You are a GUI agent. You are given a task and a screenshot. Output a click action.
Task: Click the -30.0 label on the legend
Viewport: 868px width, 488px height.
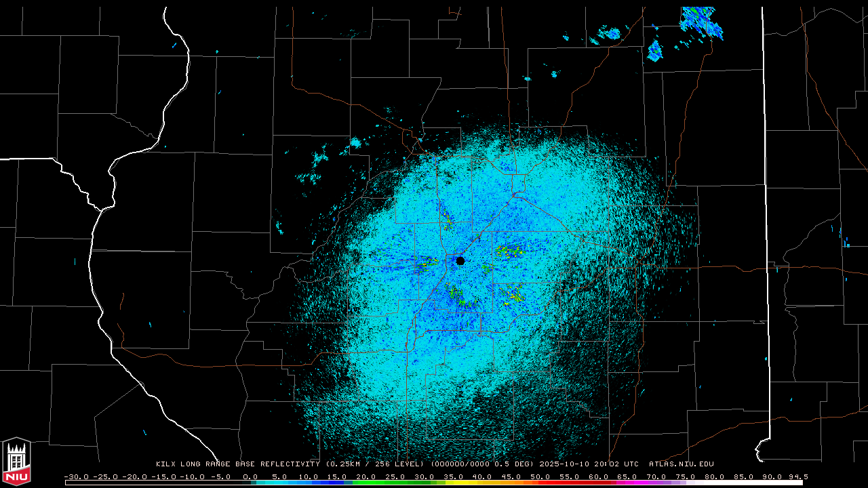click(75, 476)
